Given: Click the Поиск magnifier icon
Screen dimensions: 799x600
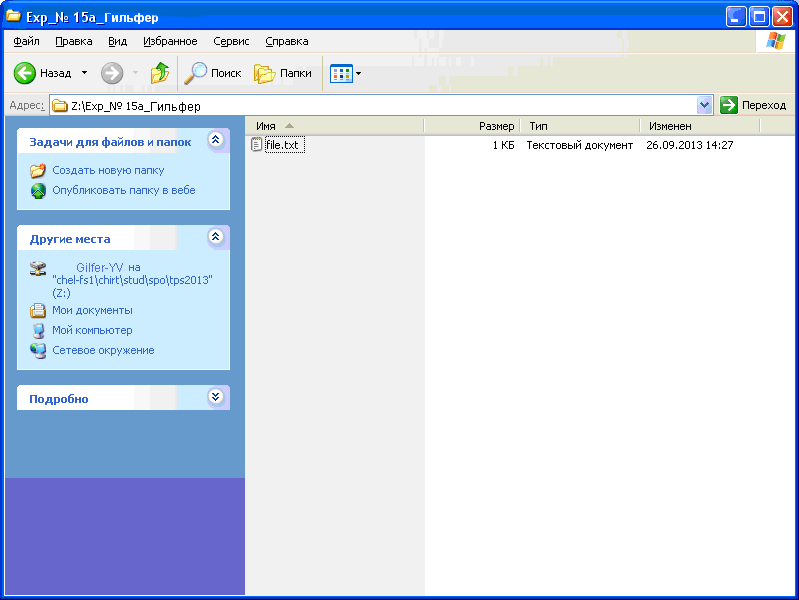Looking at the screenshot, I should 195,73.
